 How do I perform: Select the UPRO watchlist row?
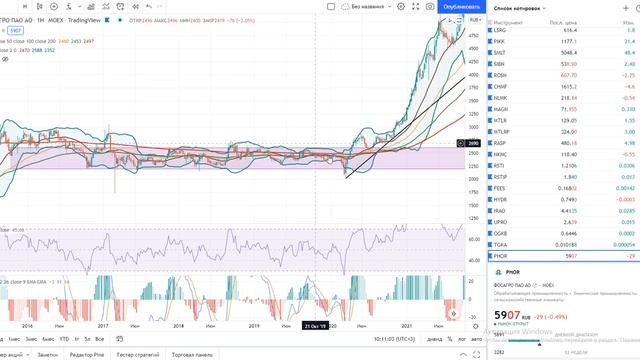coord(563,222)
